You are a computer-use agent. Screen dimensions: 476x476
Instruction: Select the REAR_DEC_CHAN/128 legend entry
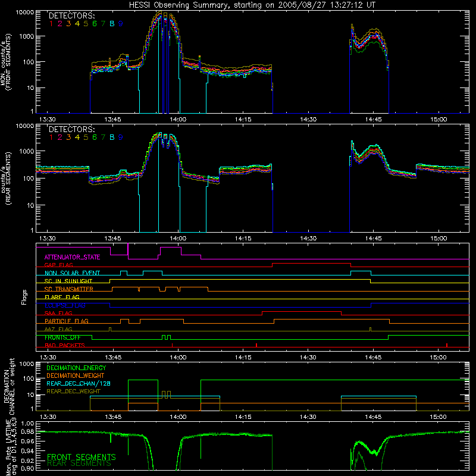(x=79, y=383)
